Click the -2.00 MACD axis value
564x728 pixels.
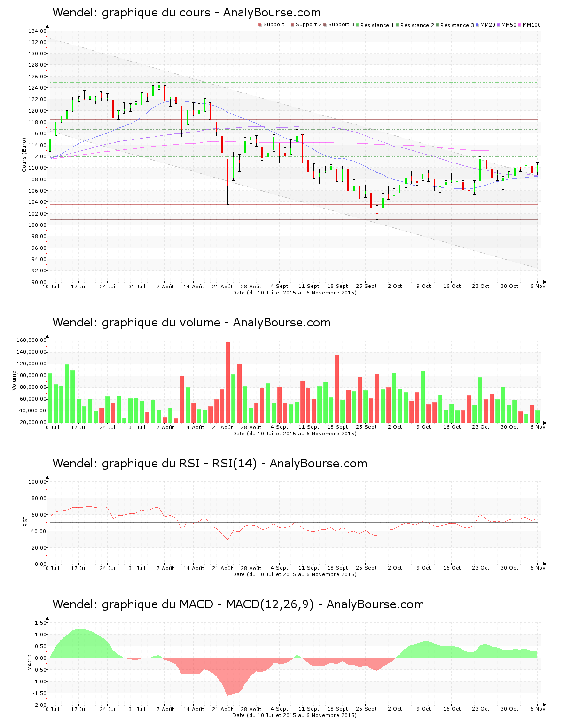click(39, 705)
